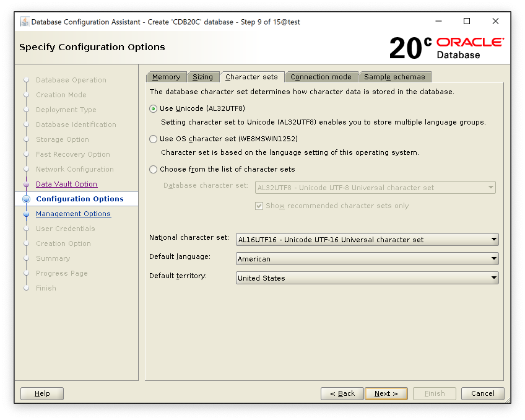Go to the Data Vault Option step link
The height and width of the screenshot is (420, 525).
click(66, 184)
